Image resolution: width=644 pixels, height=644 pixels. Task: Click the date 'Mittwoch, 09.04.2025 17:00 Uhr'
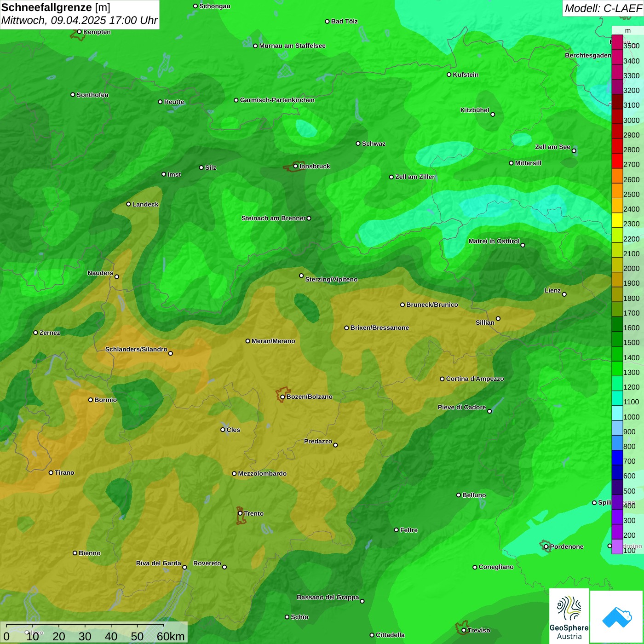pyautogui.click(x=79, y=20)
